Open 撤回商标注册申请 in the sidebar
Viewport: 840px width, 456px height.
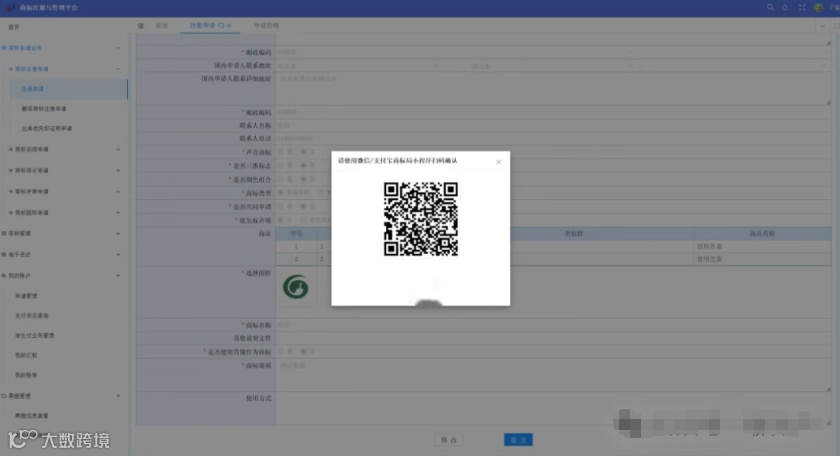[44, 109]
